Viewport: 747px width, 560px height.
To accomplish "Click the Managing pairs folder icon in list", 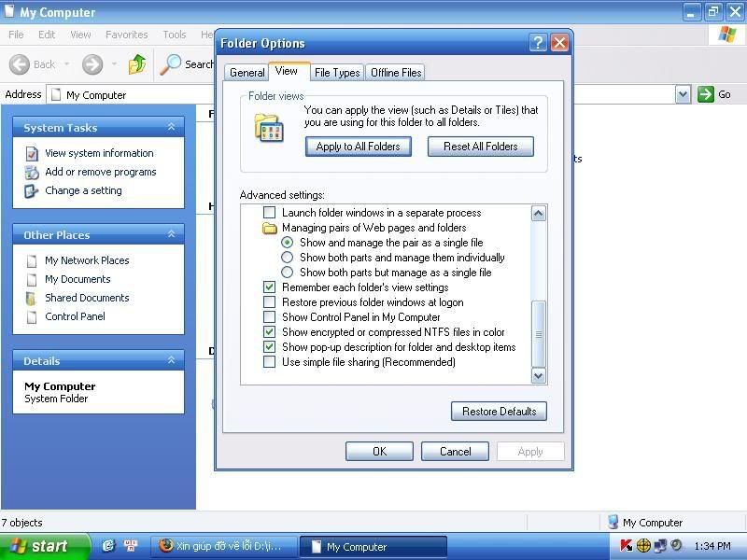I will pos(270,228).
